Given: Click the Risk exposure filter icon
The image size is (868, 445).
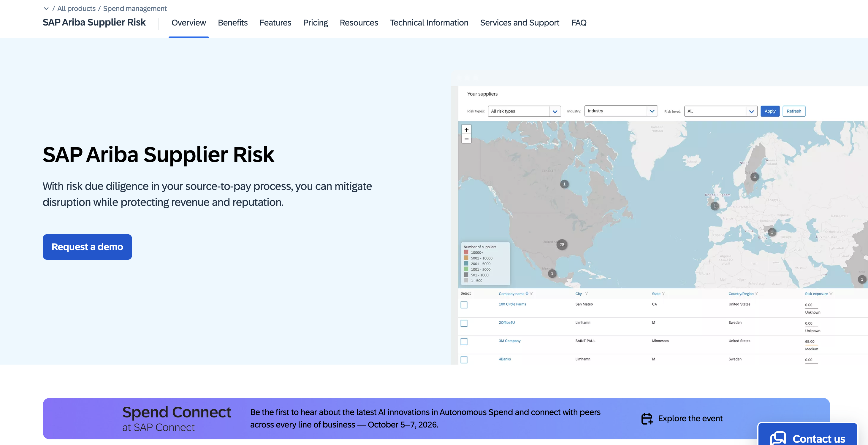Looking at the screenshot, I should click(x=831, y=293).
